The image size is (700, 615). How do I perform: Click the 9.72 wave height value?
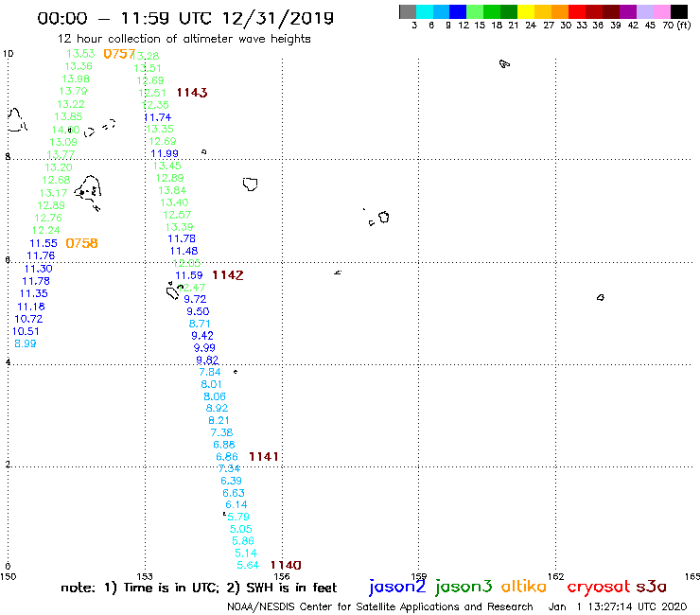tap(195, 299)
